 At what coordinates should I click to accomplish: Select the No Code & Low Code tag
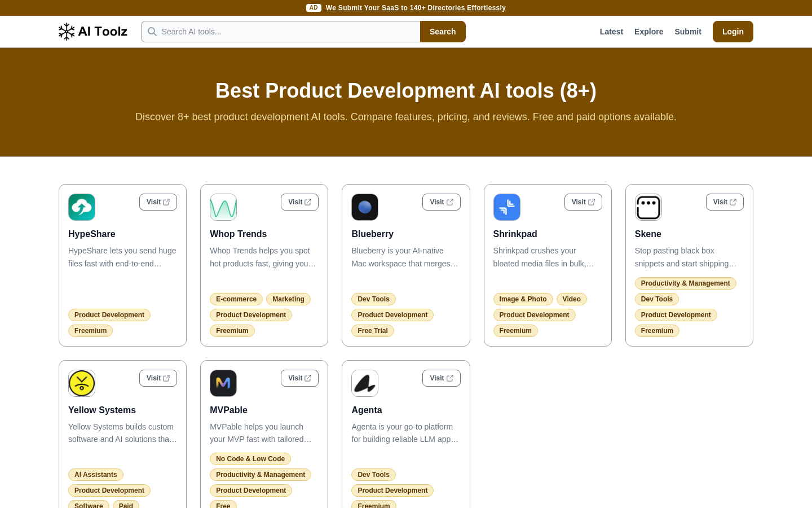point(250,459)
